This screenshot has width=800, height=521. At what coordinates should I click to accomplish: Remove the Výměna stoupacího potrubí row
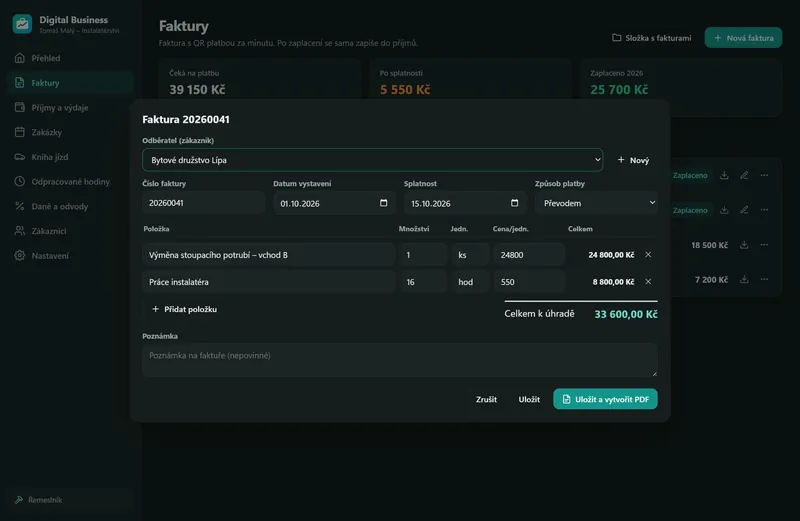648,255
